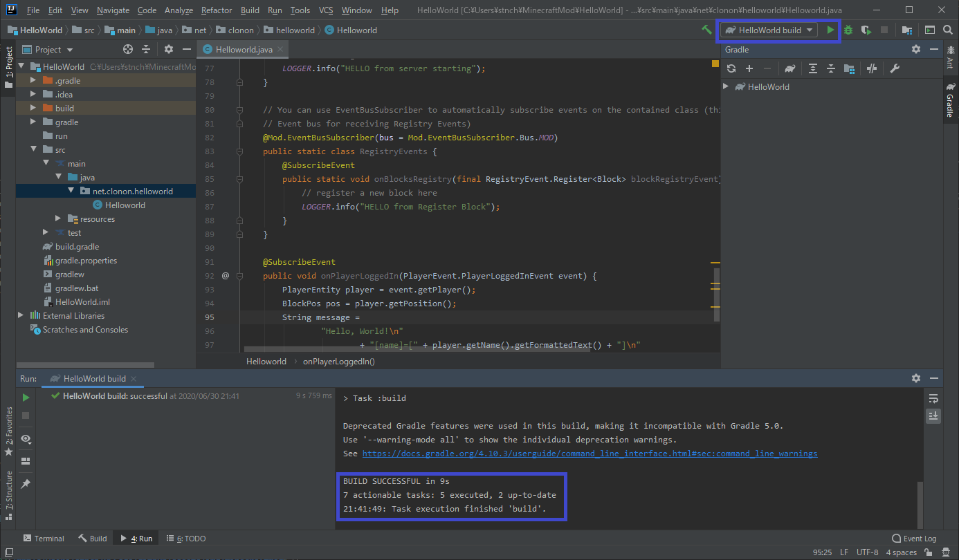This screenshot has width=959, height=560.
Task: Restore layout icon in Run panel
Action: click(26, 461)
